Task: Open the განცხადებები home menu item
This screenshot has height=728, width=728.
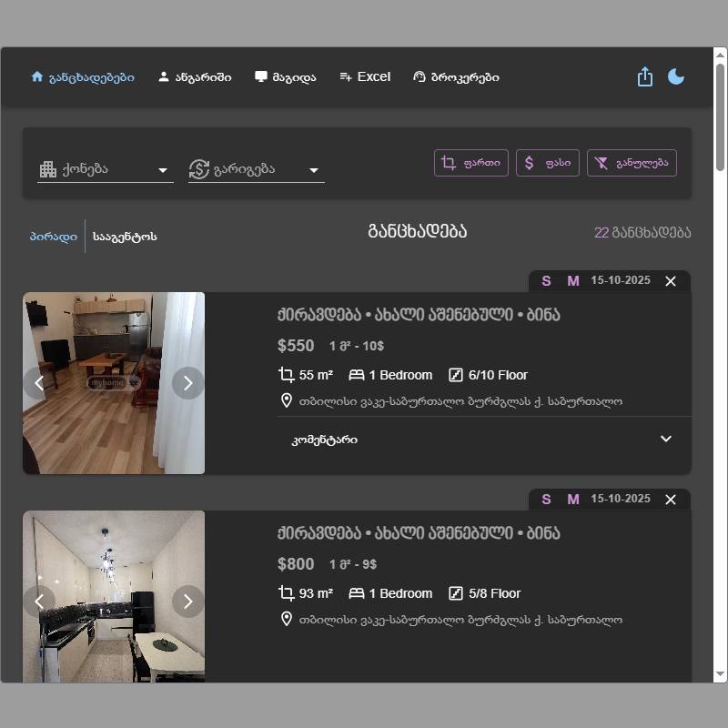Action: (83, 77)
